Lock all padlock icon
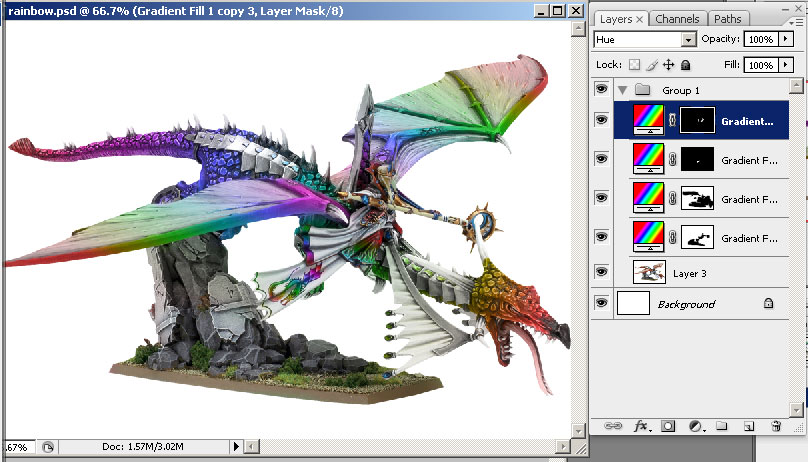The width and height of the screenshot is (808, 462). pyautogui.click(x=685, y=64)
